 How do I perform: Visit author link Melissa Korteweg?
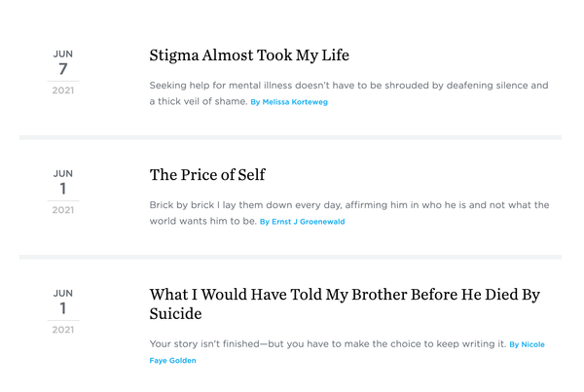(289, 102)
